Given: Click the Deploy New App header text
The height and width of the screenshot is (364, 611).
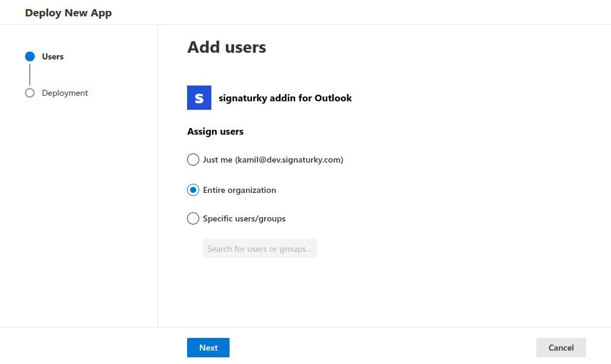Looking at the screenshot, I should pos(69,13).
